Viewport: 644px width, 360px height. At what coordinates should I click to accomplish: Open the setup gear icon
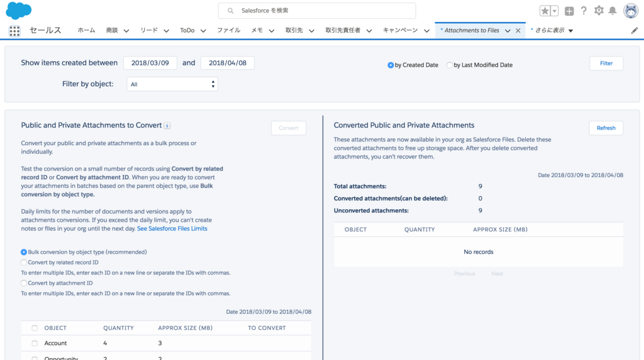[x=599, y=11]
